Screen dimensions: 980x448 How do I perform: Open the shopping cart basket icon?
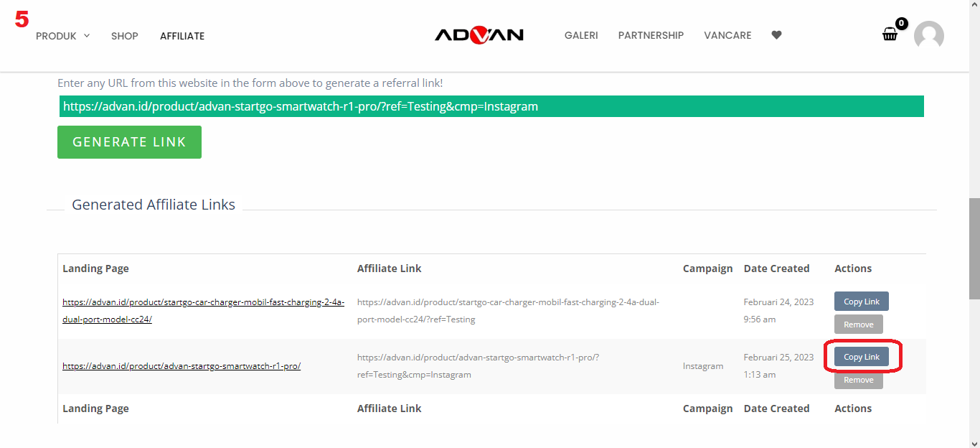point(890,34)
